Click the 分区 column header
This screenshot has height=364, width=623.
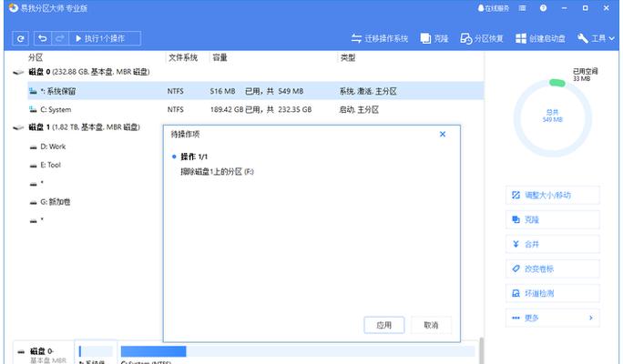click(36, 57)
